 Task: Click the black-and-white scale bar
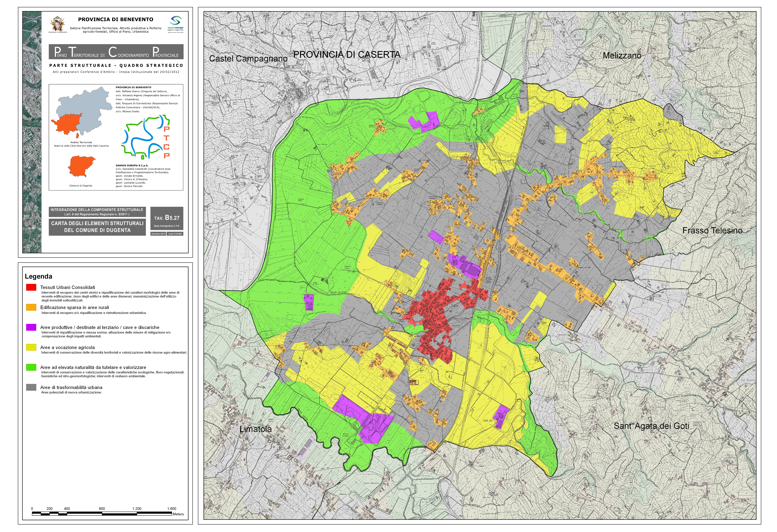pyautogui.click(x=102, y=514)
